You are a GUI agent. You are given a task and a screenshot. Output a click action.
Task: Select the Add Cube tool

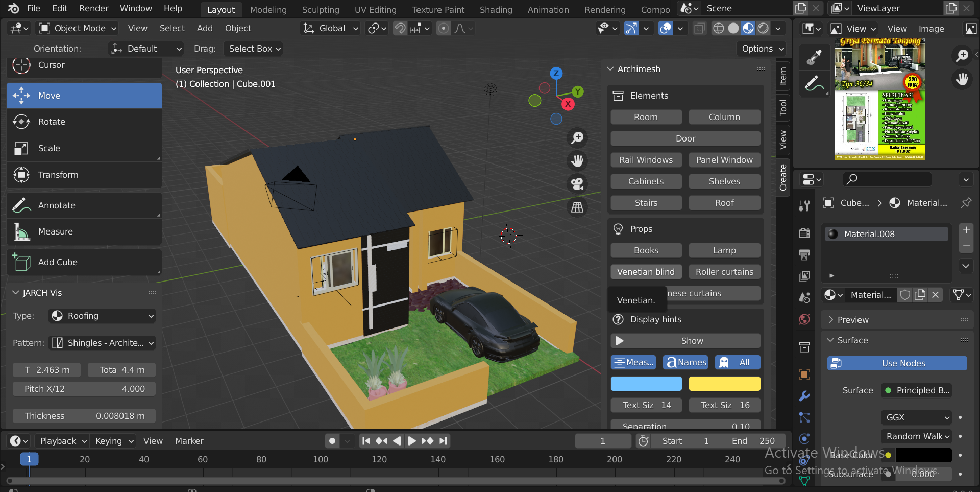pyautogui.click(x=84, y=262)
